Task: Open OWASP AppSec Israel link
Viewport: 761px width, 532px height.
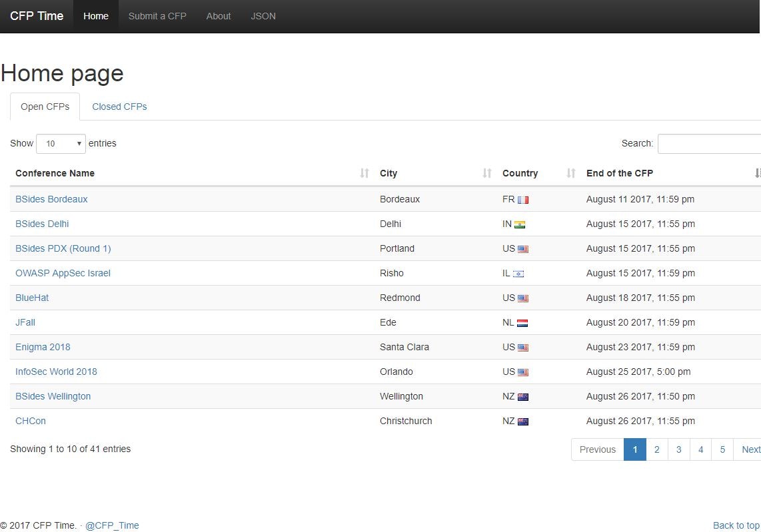Action: 63,274
